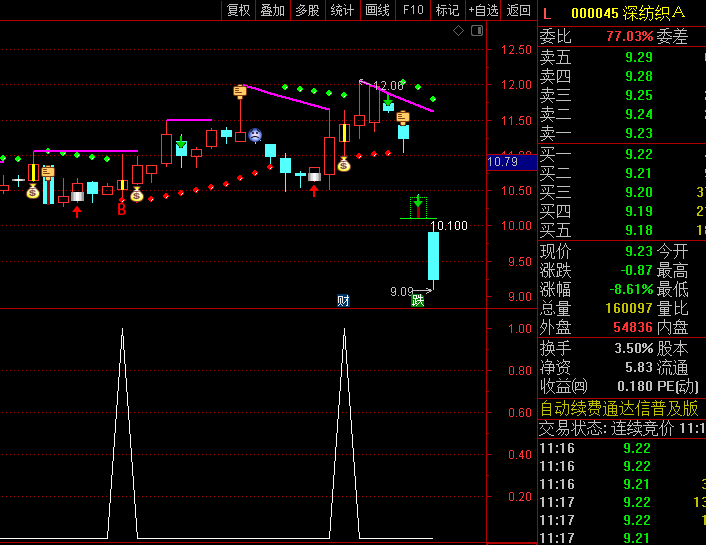Click the red B buy signal marker
This screenshot has height=545, width=706.
pyautogui.click(x=122, y=209)
